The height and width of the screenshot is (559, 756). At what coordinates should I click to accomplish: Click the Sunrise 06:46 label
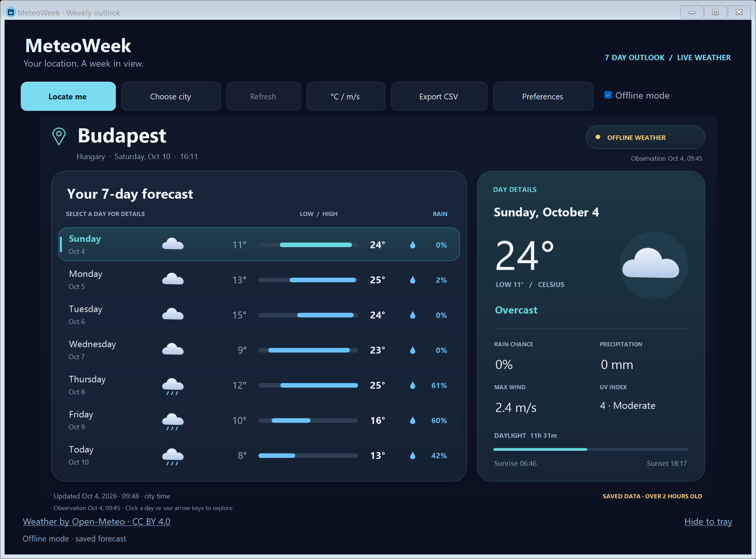(515, 463)
